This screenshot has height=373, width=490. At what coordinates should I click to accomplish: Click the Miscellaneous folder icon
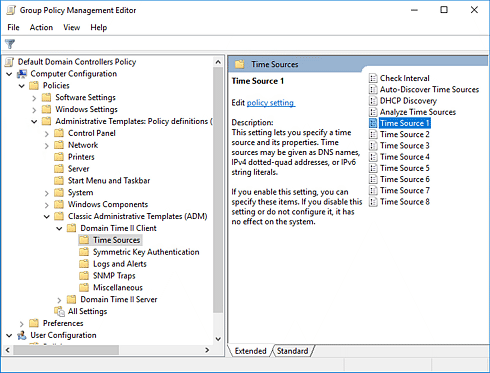(x=84, y=287)
